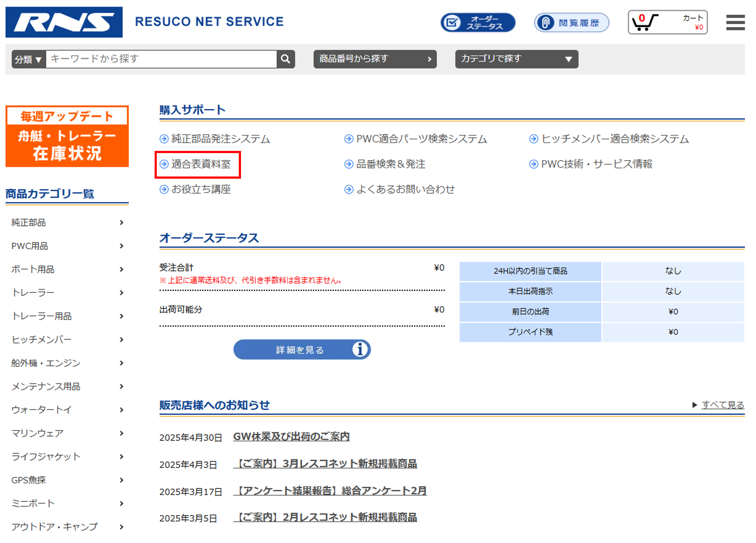Open the 適合表資料室 link

[201, 164]
